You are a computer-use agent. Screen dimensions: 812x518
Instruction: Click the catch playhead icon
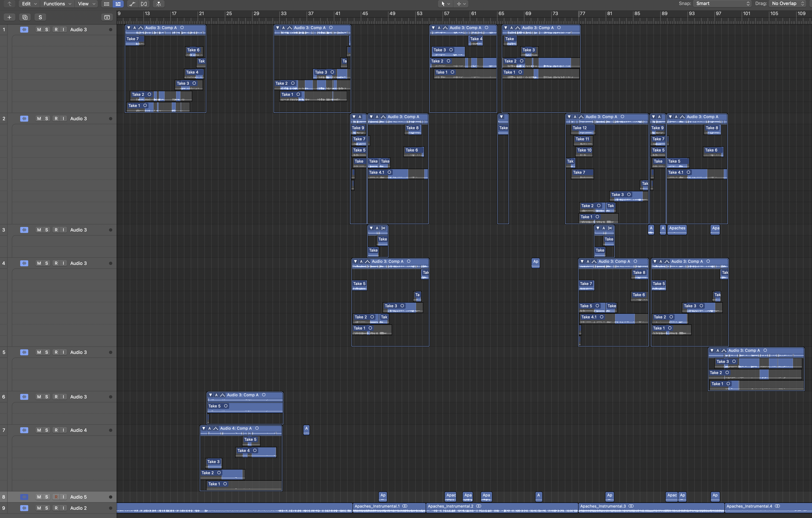click(x=159, y=4)
